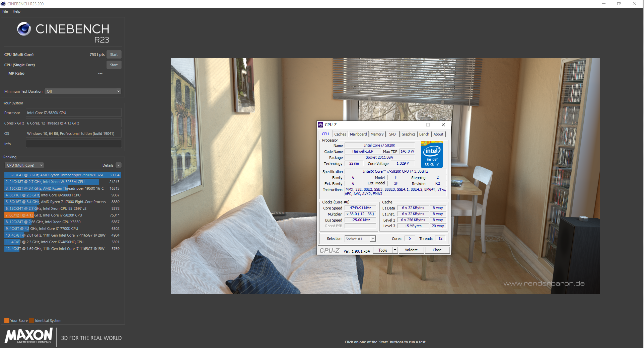The image size is (644, 348).
Task: Click the Max TDP value 140.0 W
Action: [x=407, y=151]
